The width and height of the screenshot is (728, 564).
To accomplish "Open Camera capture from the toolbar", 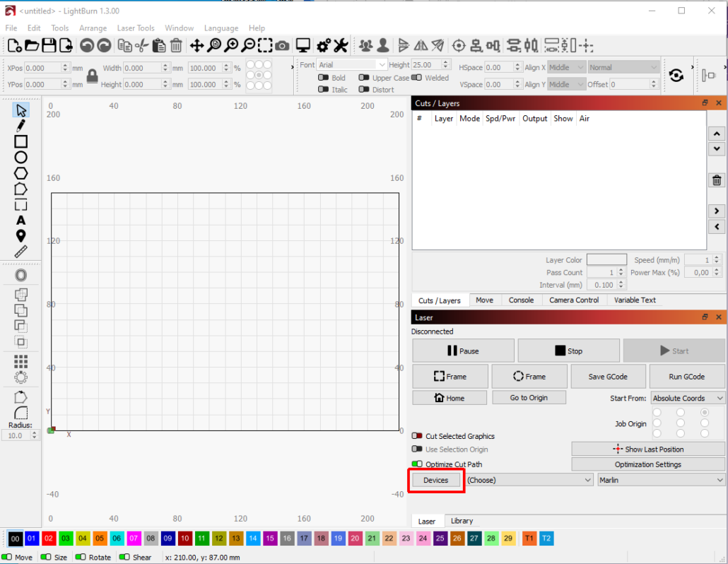I will (282, 46).
